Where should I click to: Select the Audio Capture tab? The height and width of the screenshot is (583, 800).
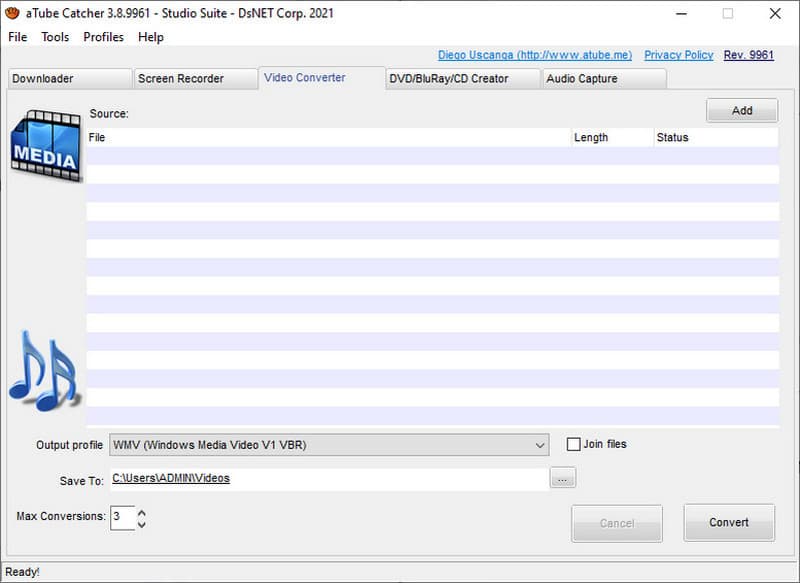pos(603,79)
